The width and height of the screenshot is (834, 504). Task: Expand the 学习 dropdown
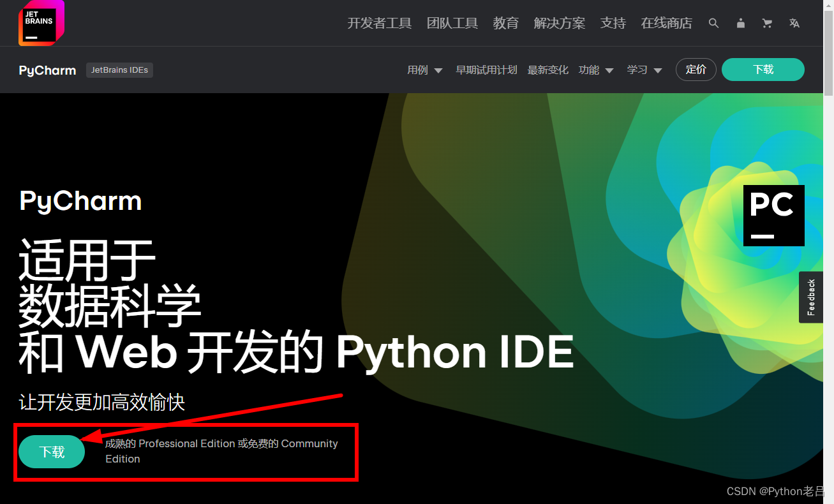644,70
